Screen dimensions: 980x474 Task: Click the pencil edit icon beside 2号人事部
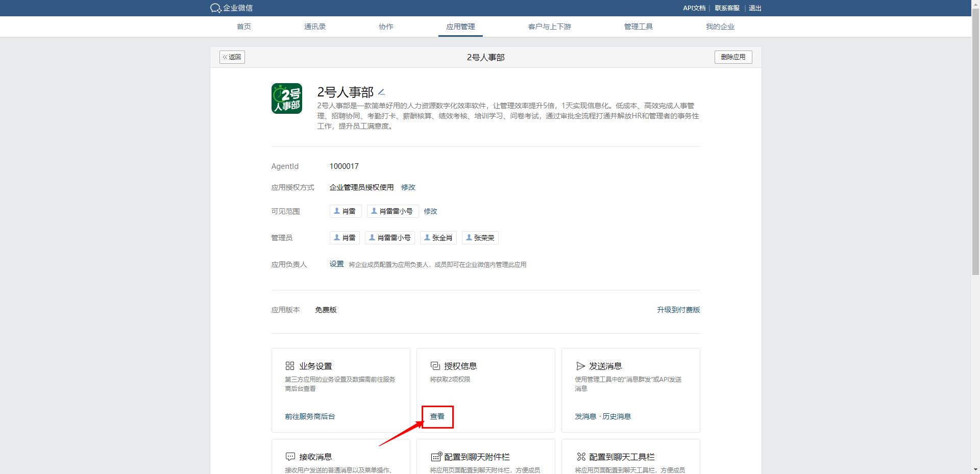pyautogui.click(x=381, y=92)
